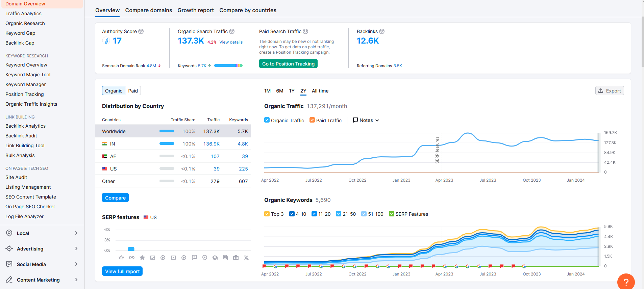This screenshot has height=289, width=644.
Task: Select the image pack icon in SERP features
Action: pyautogui.click(x=153, y=258)
